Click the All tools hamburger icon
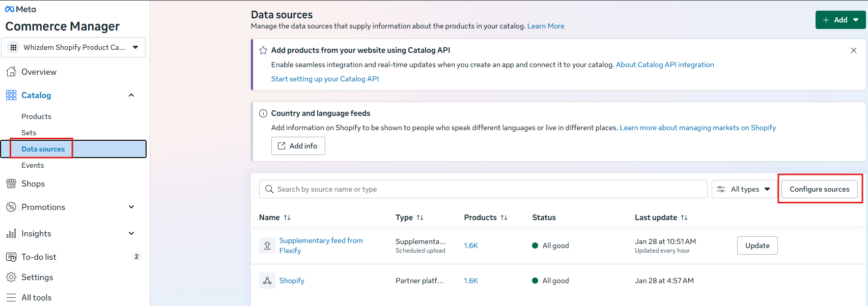868x306 pixels. tap(11, 297)
